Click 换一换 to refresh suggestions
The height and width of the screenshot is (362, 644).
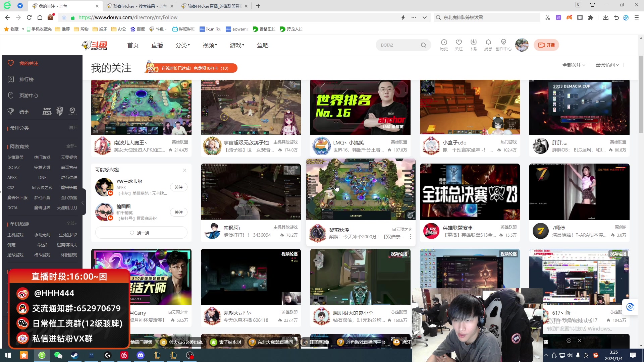(141, 233)
